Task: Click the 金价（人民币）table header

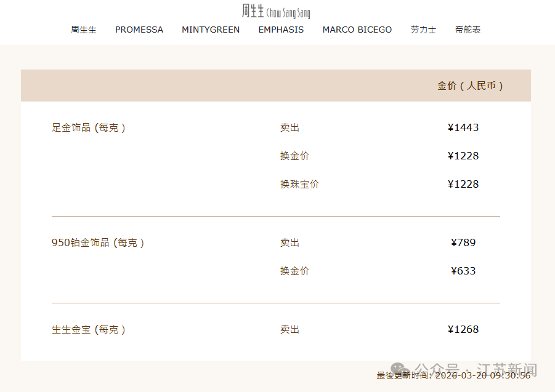Action: [x=470, y=86]
